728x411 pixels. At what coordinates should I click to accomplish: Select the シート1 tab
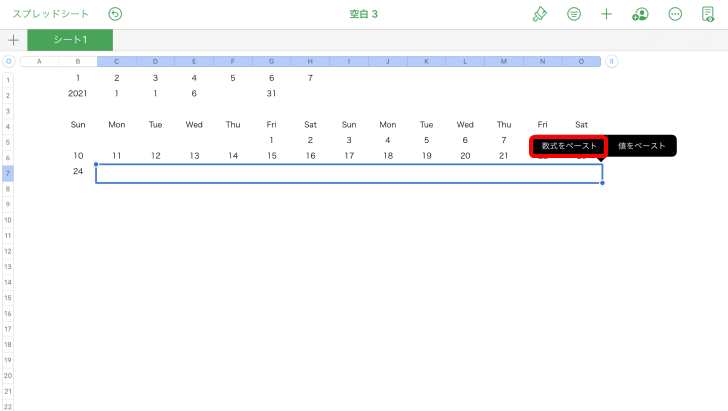click(x=70, y=40)
